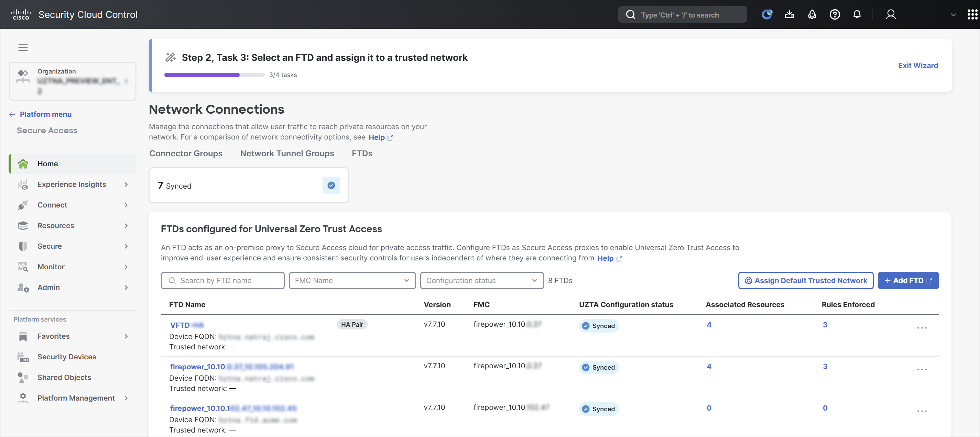The width and height of the screenshot is (980, 437).
Task: Collapse the sidebar with hamburger icon
Action: pyautogui.click(x=23, y=47)
